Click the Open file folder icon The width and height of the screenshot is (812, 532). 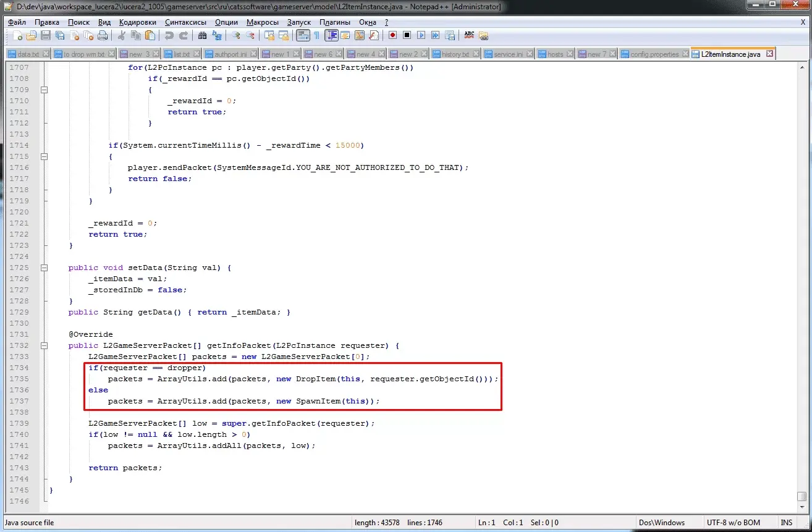coord(31,35)
